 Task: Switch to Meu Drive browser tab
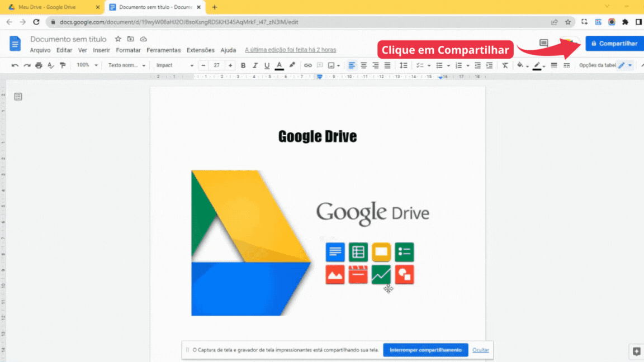[x=54, y=7]
